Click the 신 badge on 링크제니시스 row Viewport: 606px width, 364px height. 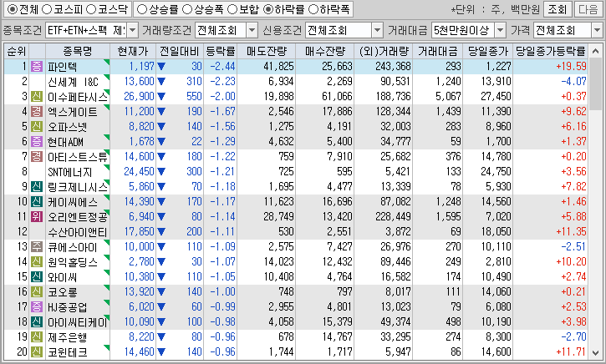37,187
